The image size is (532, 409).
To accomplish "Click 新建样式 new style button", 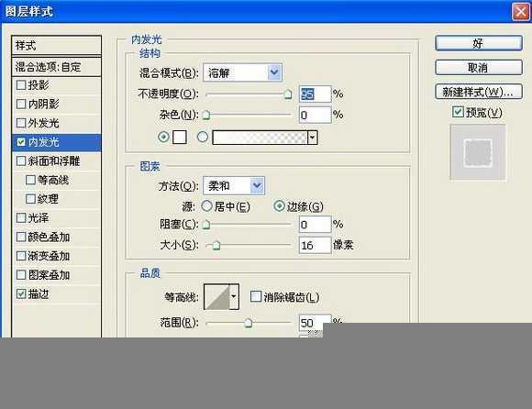I will click(479, 92).
